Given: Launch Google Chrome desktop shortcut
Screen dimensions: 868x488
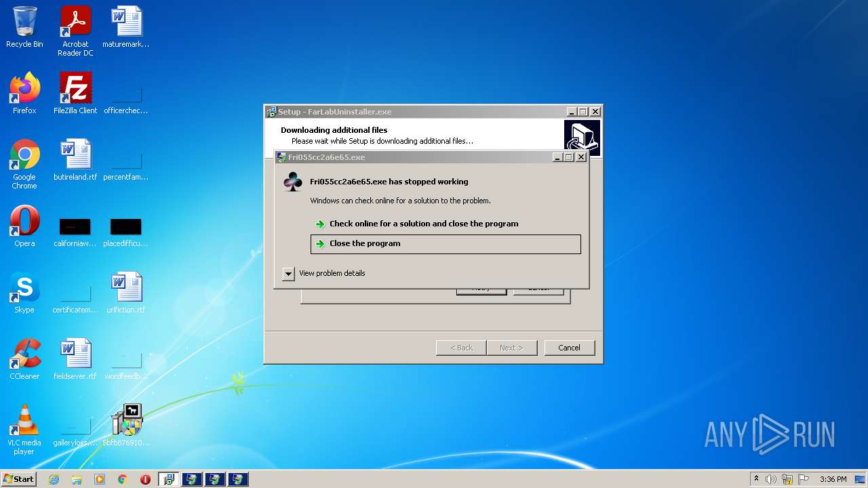Looking at the screenshot, I should [x=24, y=164].
